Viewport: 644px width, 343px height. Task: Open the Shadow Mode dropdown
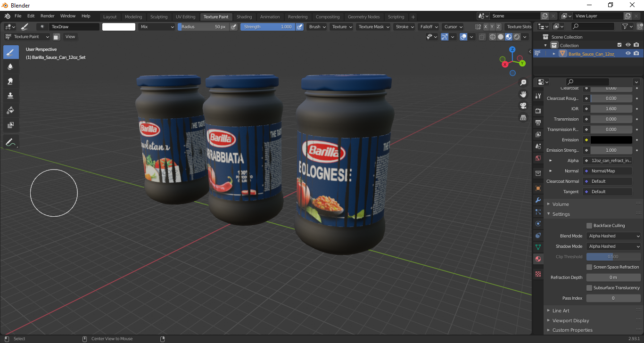(x=614, y=246)
